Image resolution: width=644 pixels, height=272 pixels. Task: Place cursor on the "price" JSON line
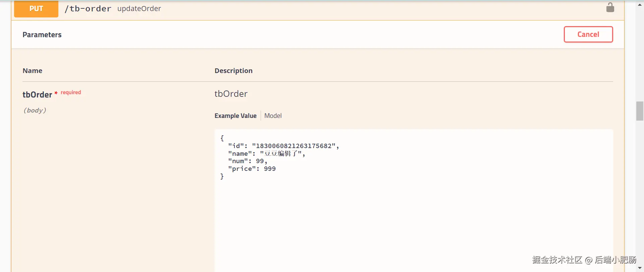coord(252,169)
